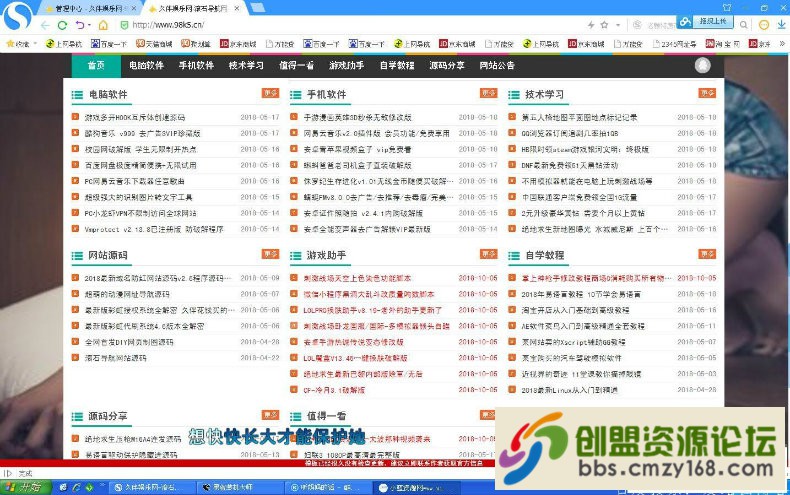Open the LOL魔盒V13.46 article link
This screenshot has height=495, width=790.
[x=356, y=358]
